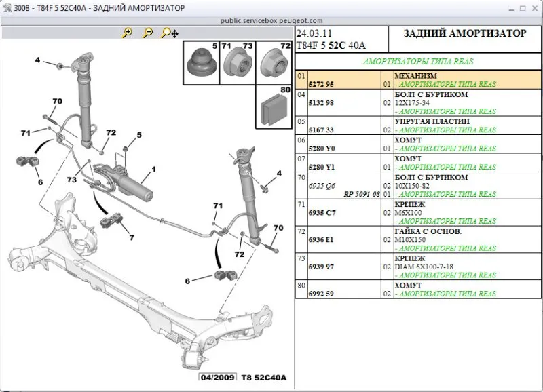The image size is (543, 392).
Task: Select the УПРУГАЯ ПЛАСТИН description
Action: point(432,121)
